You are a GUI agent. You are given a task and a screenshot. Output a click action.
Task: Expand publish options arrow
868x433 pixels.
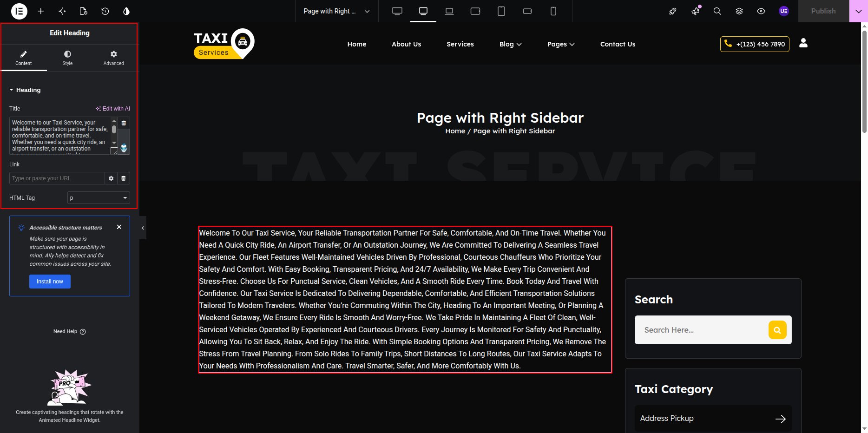pyautogui.click(x=858, y=11)
